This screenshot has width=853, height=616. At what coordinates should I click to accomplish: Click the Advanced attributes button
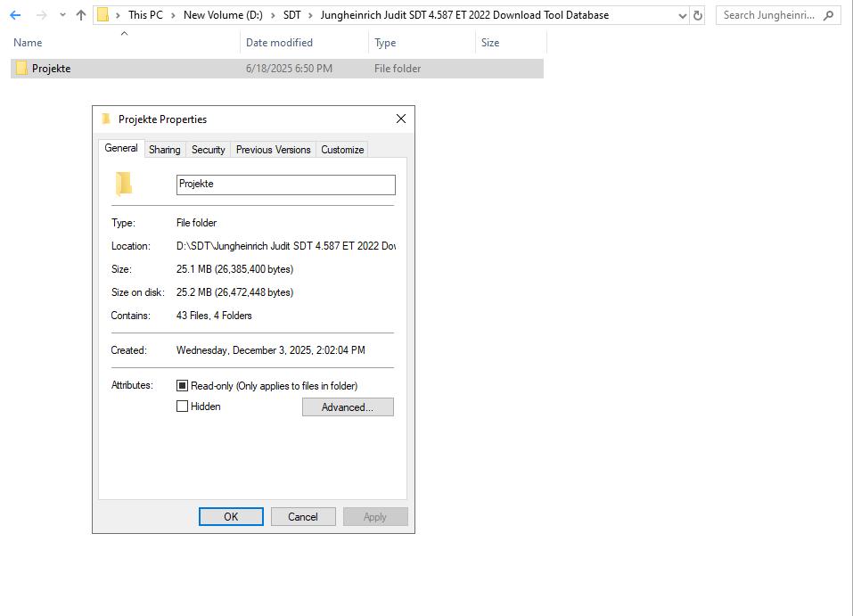[348, 407]
